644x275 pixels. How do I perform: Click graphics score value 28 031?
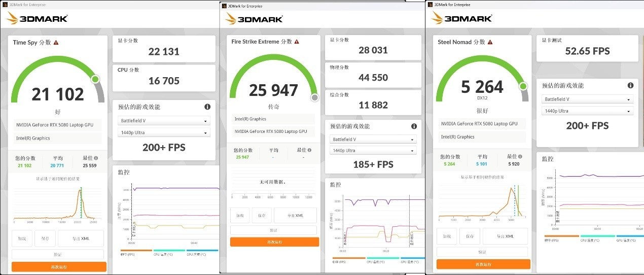[373, 50]
